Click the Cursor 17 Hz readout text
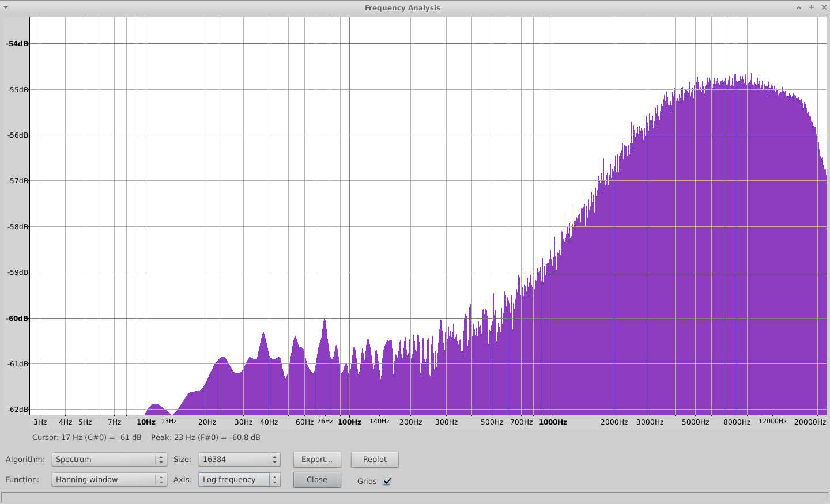 86,438
